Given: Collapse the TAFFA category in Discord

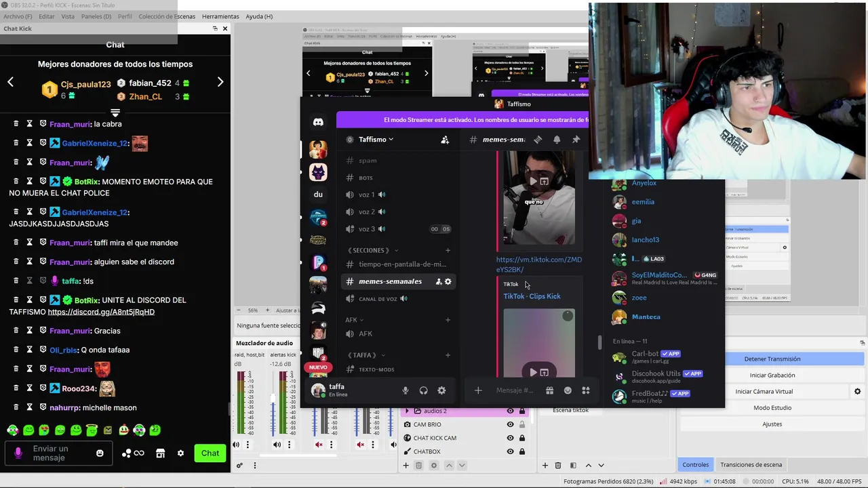Looking at the screenshot, I should (x=366, y=355).
